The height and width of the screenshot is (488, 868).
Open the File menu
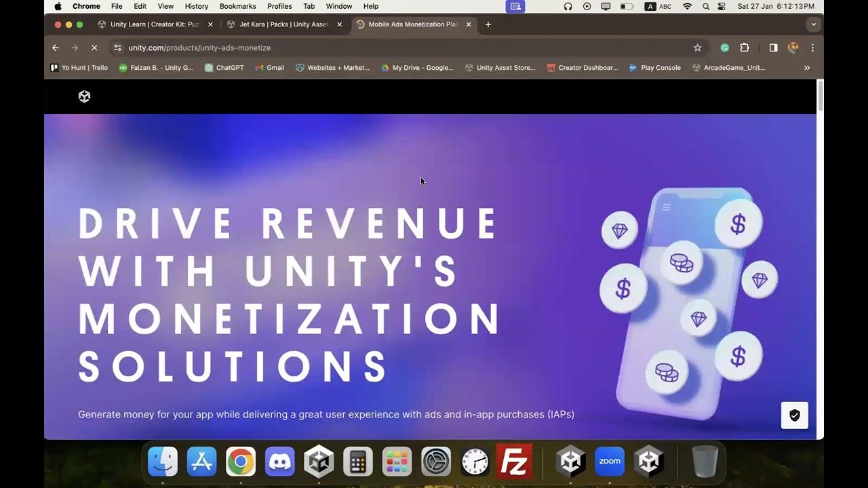(x=117, y=6)
